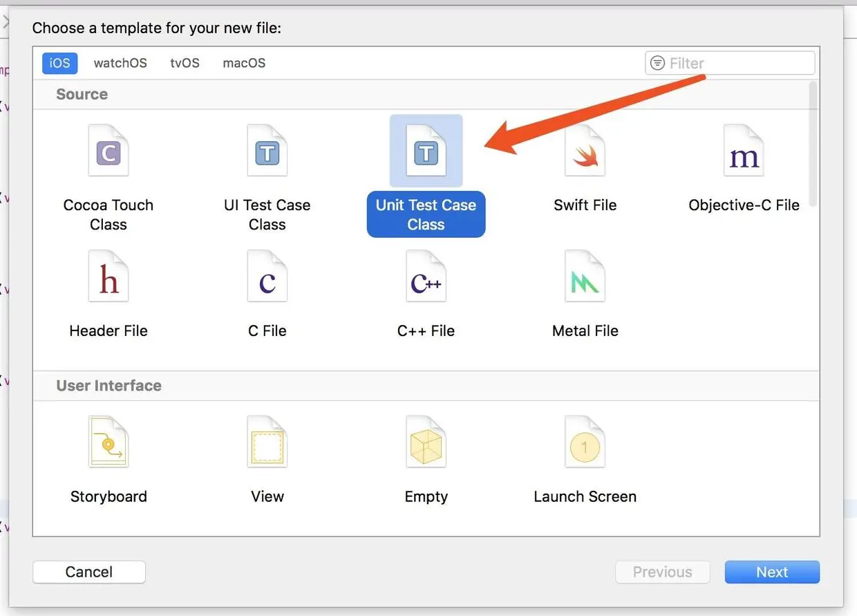Click the Cancel button
The image size is (857, 616).
[x=89, y=572]
